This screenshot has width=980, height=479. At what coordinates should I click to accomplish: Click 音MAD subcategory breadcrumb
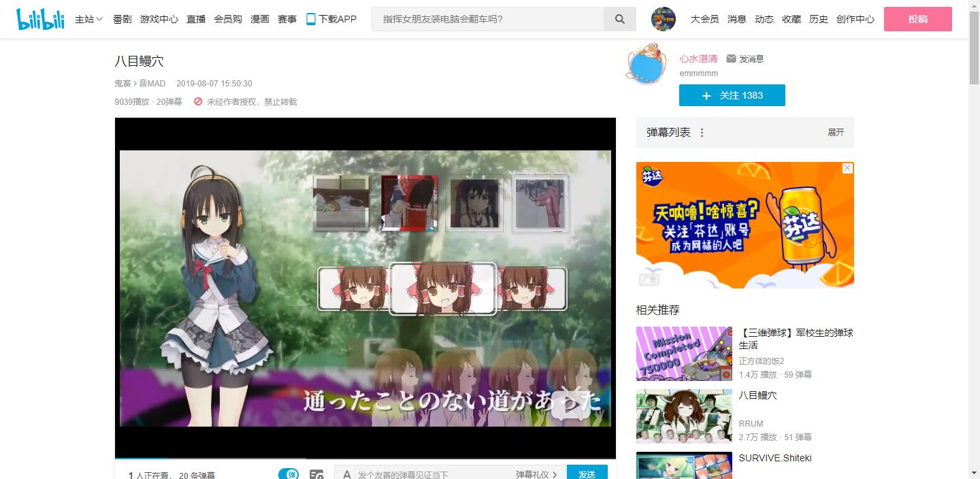[152, 84]
